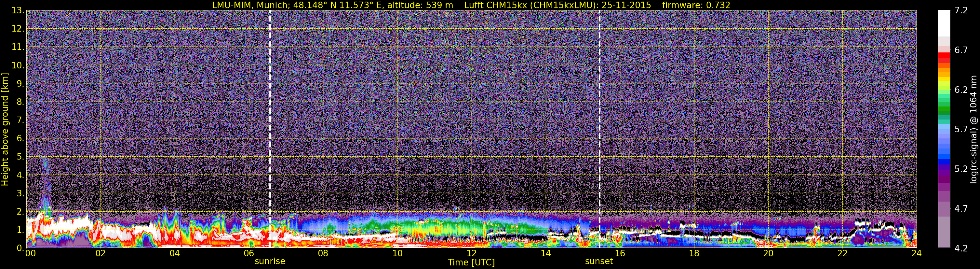The width and height of the screenshot is (980, 269).
Task: Click the date '25-11-2015' in the title
Action: pos(626,5)
